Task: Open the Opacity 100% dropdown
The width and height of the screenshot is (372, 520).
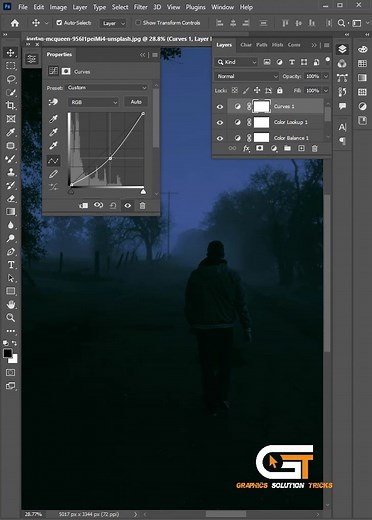Action: pyautogui.click(x=325, y=76)
